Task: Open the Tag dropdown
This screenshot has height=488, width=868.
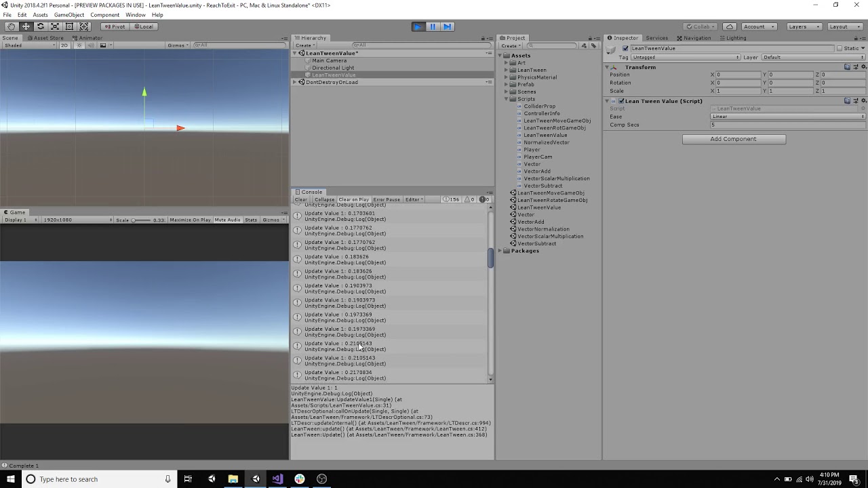Action: 686,58
